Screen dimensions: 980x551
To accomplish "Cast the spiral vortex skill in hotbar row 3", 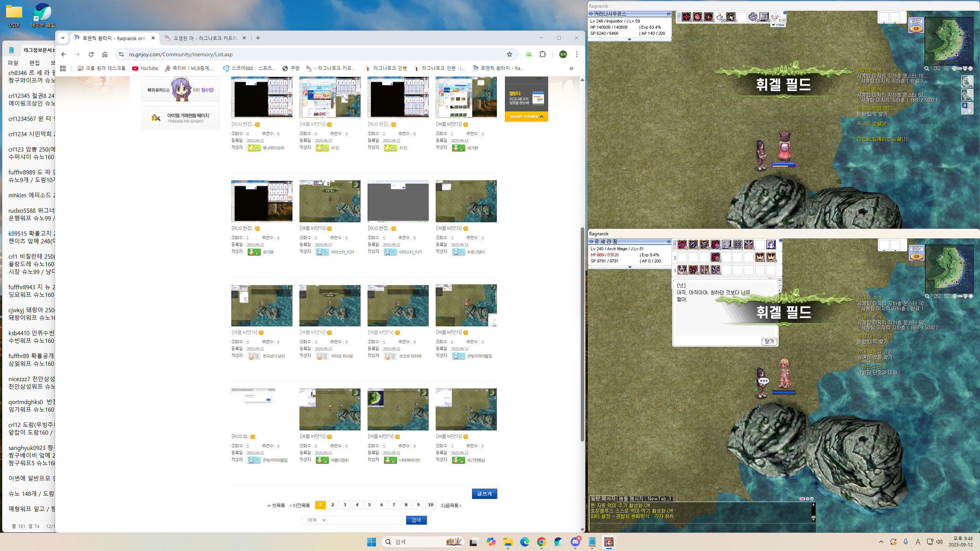I will click(x=715, y=270).
